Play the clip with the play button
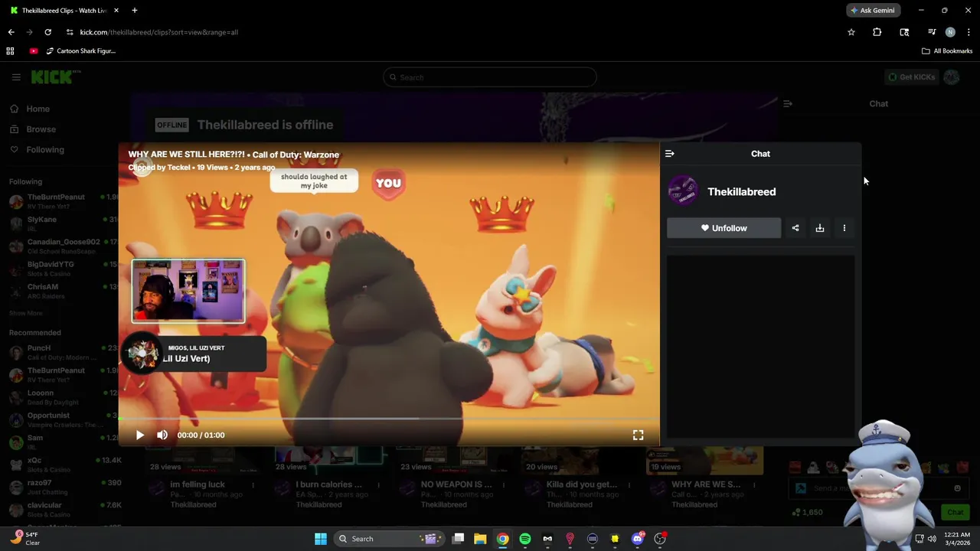This screenshot has width=980, height=551. pyautogui.click(x=140, y=435)
